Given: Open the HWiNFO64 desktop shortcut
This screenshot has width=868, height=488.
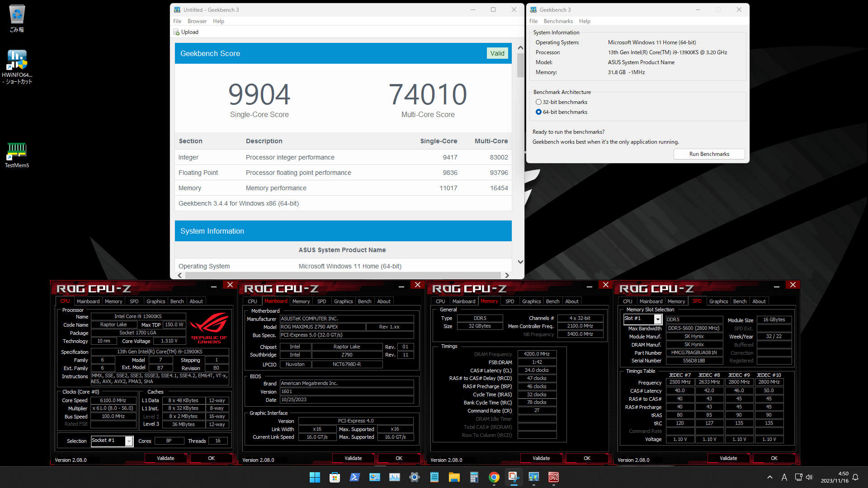Looking at the screenshot, I should (17, 67).
